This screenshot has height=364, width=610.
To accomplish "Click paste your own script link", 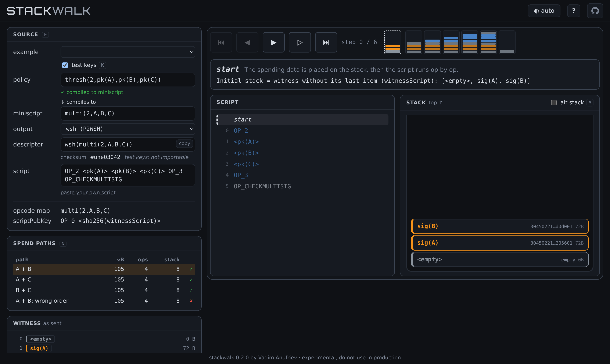I will pos(88,193).
